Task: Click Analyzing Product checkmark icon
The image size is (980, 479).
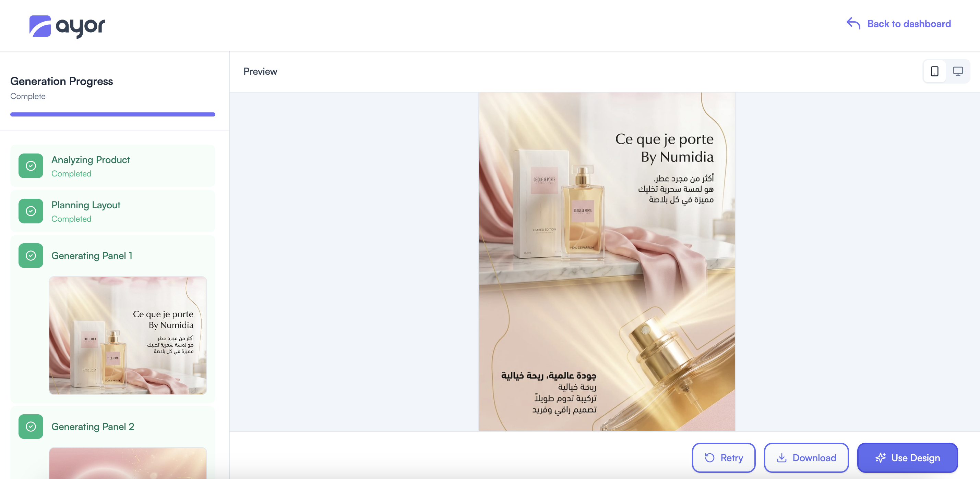Action: click(31, 166)
